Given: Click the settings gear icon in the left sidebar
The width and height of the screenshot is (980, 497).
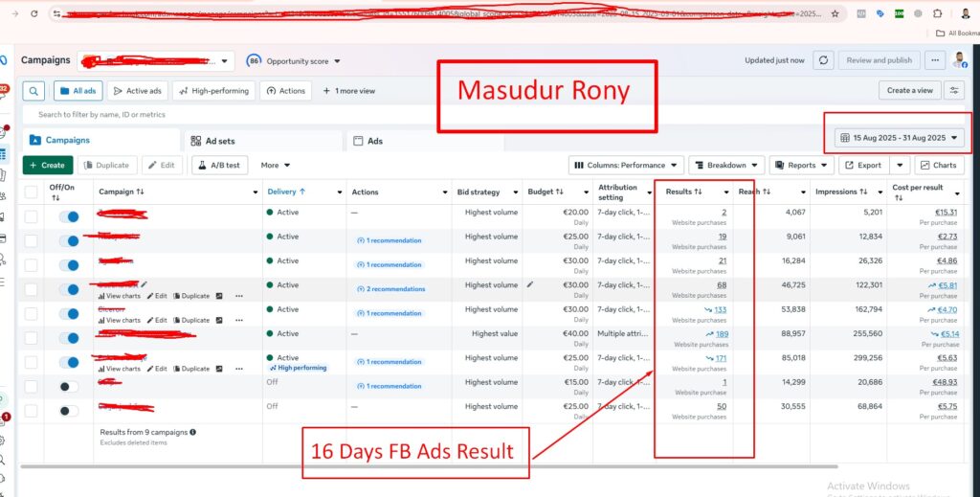Looking at the screenshot, I should pyautogui.click(x=6, y=440).
